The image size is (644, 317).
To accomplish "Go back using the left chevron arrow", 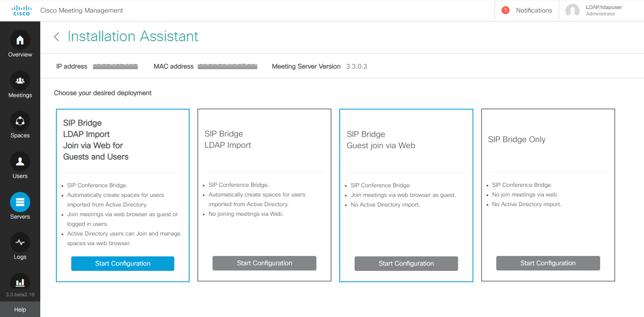I will click(57, 37).
